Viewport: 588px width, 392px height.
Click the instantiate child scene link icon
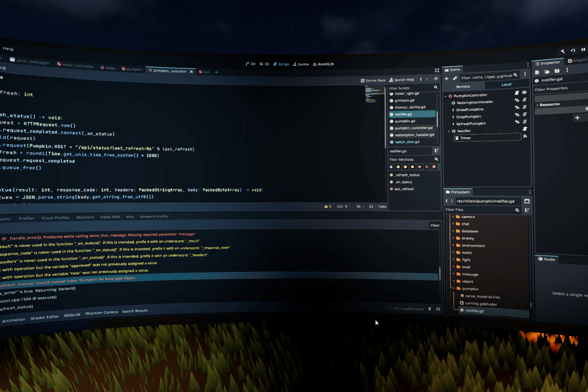point(455,78)
